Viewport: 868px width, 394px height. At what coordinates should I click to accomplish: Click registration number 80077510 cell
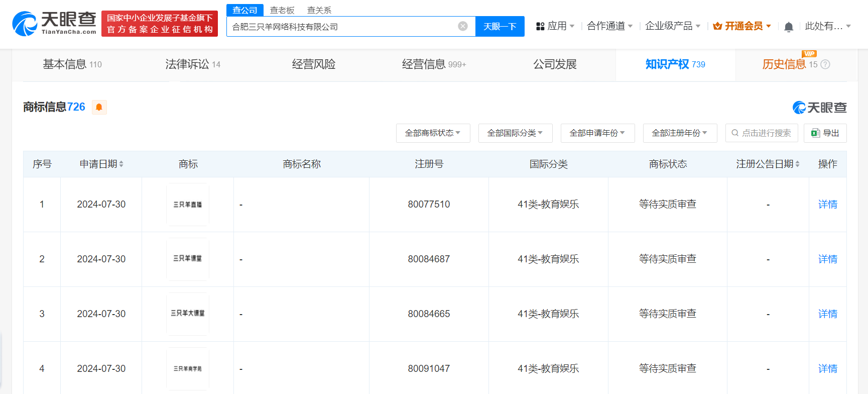[429, 205]
